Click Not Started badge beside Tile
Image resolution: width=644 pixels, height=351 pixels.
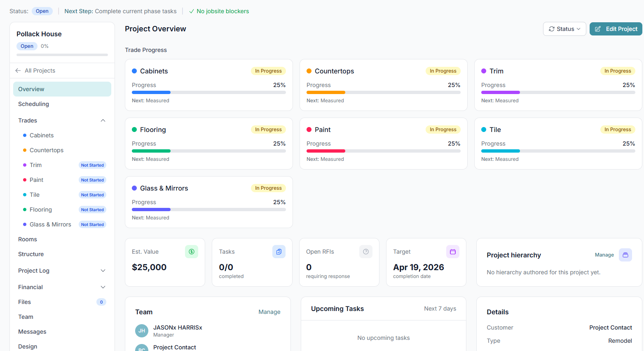click(x=92, y=195)
